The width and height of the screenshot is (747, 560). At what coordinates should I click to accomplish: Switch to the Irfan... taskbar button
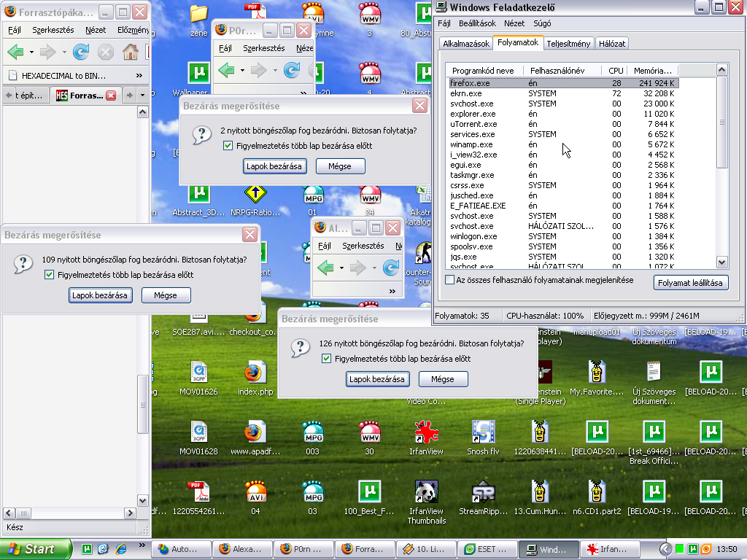point(609,549)
